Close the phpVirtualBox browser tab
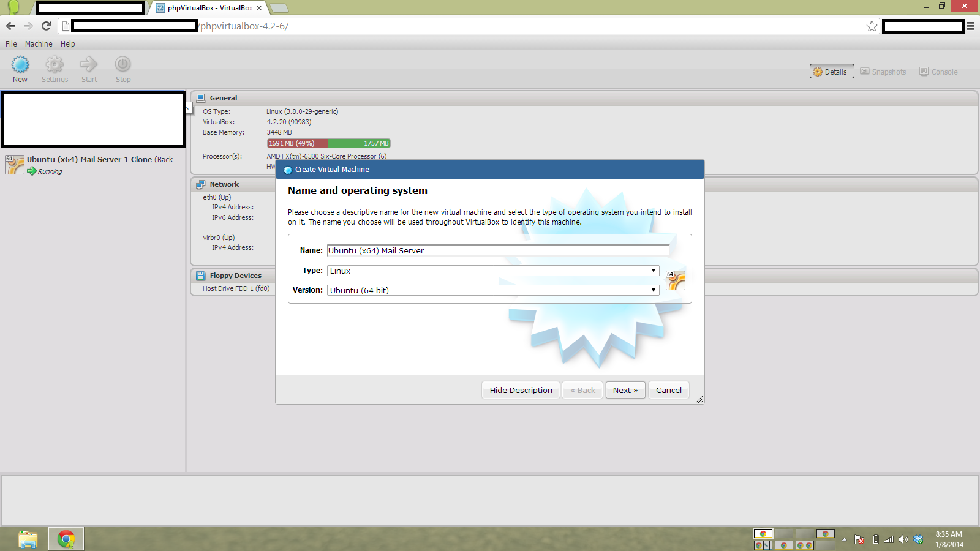Viewport: 980px width, 551px height. point(259,8)
